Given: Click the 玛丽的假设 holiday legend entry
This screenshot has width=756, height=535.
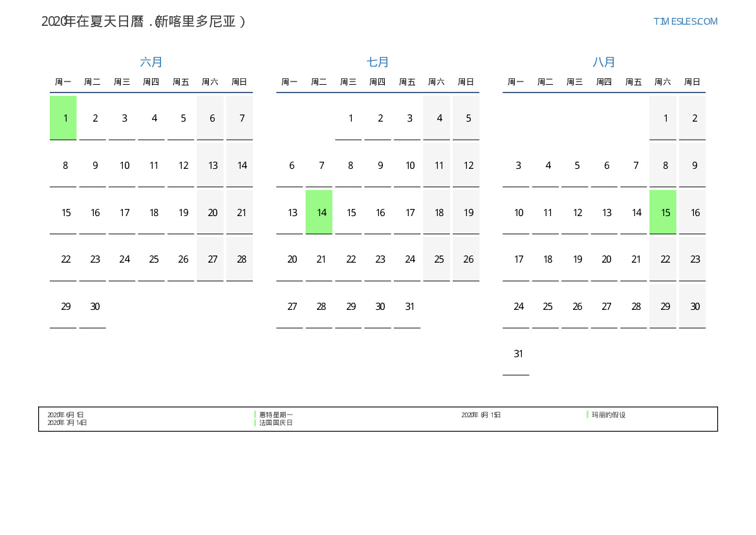Looking at the screenshot, I should pyautogui.click(x=609, y=415).
